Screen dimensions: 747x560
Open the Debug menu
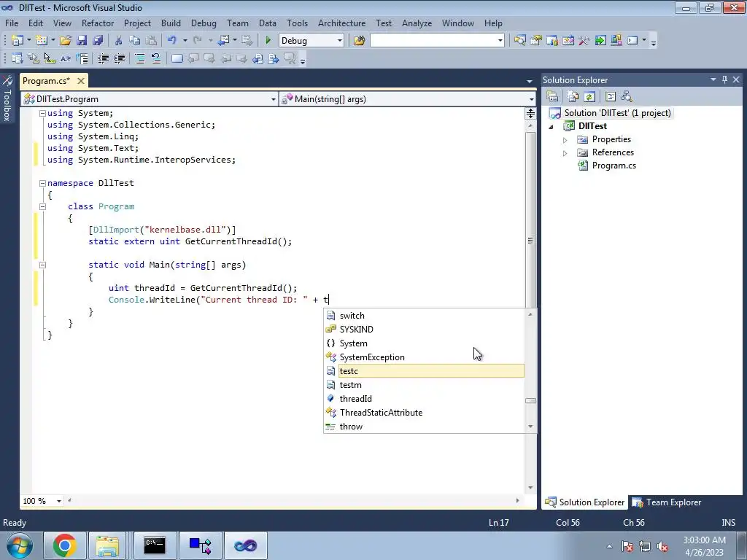(204, 23)
